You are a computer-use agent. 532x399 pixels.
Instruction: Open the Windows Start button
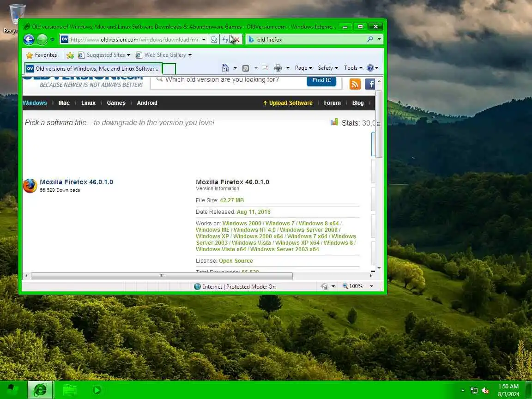tap(13, 390)
